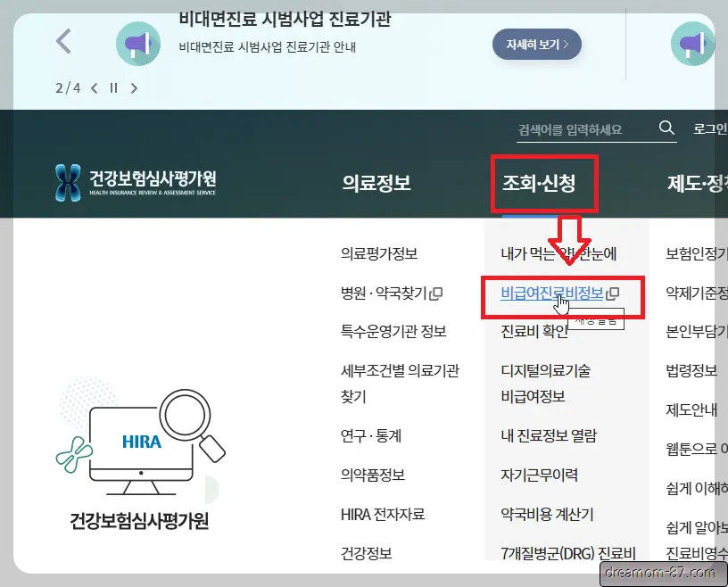Click inside the 검색어를 입력하세요 search field

571,128
